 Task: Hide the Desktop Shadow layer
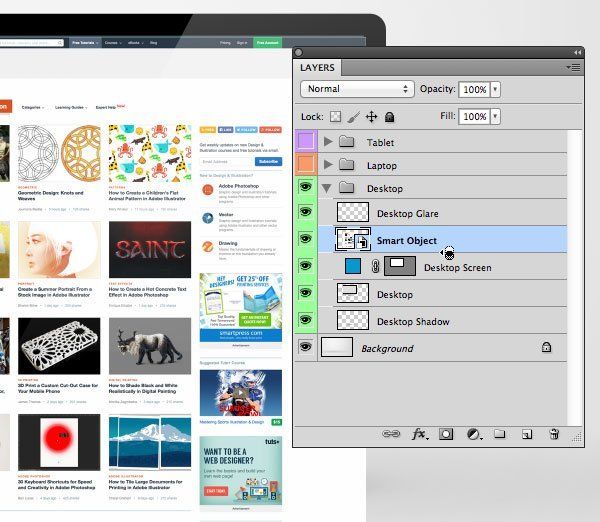tap(306, 320)
